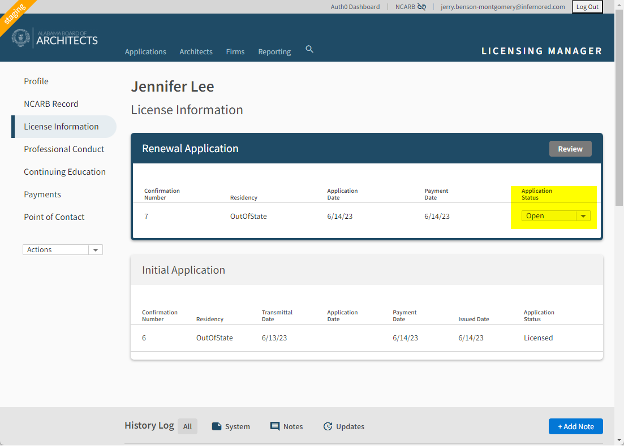Open the Reporting menu
The image size is (624, 446).
274,51
